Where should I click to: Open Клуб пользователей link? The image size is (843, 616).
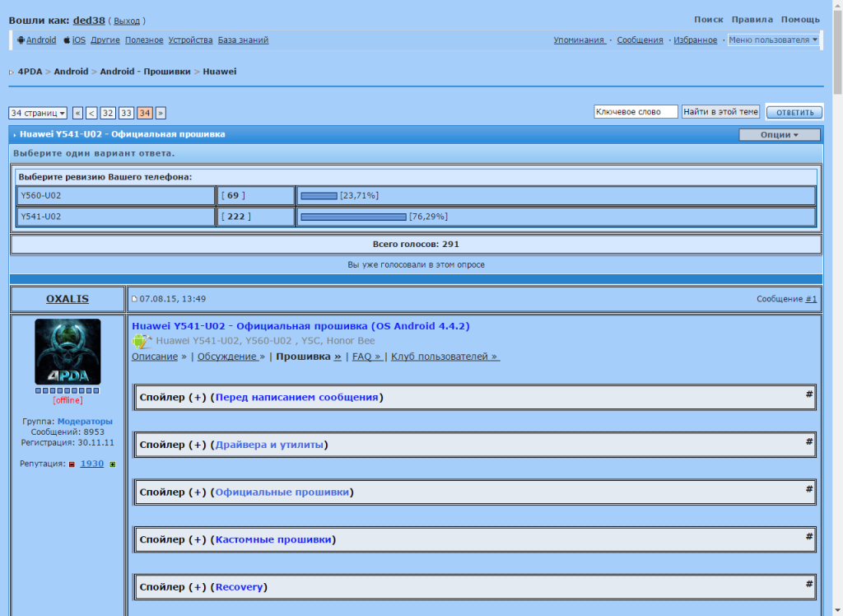click(445, 357)
